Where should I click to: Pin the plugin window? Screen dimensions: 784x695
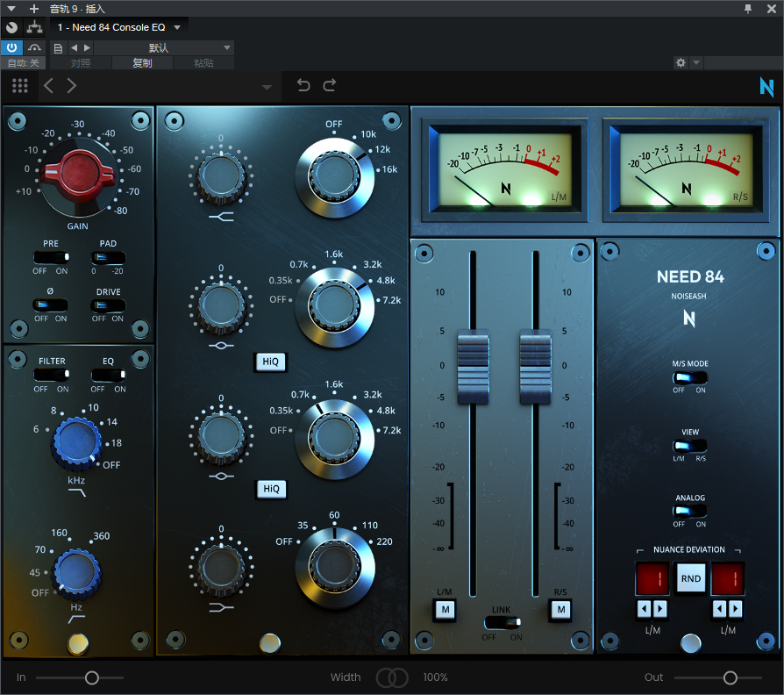click(748, 9)
